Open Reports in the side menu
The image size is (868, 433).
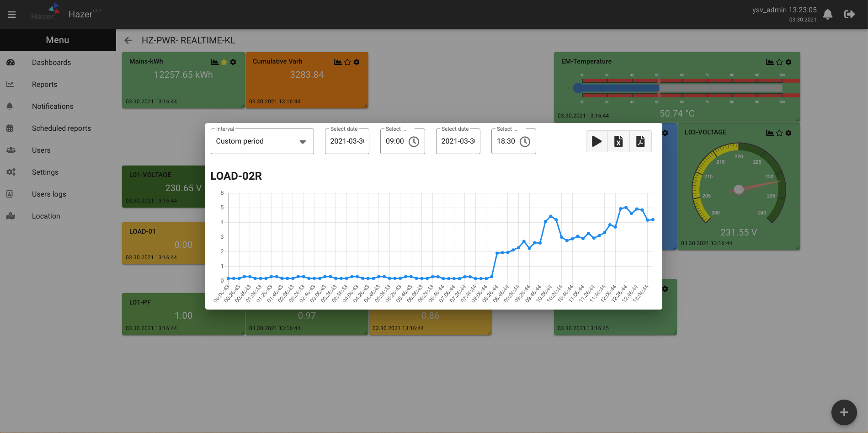[x=58, y=85]
